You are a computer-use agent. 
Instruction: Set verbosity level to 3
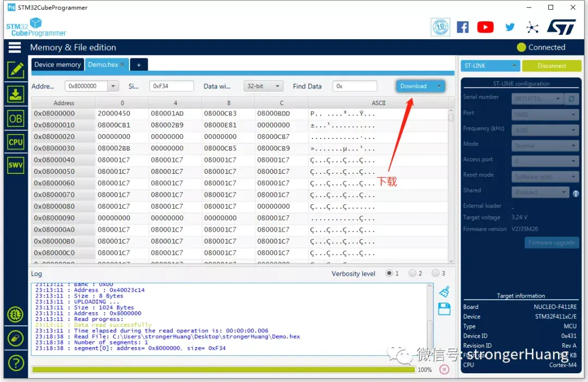[436, 274]
